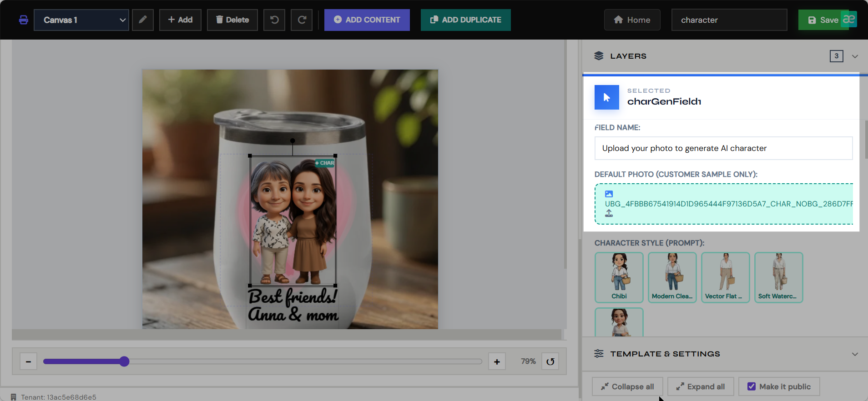Click Collapse all

627,386
